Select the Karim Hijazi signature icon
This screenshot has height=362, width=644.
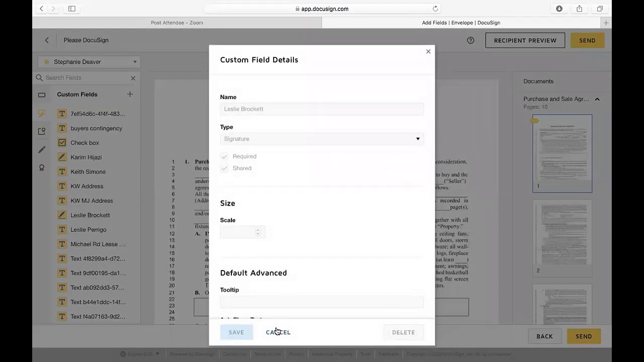tap(62, 157)
